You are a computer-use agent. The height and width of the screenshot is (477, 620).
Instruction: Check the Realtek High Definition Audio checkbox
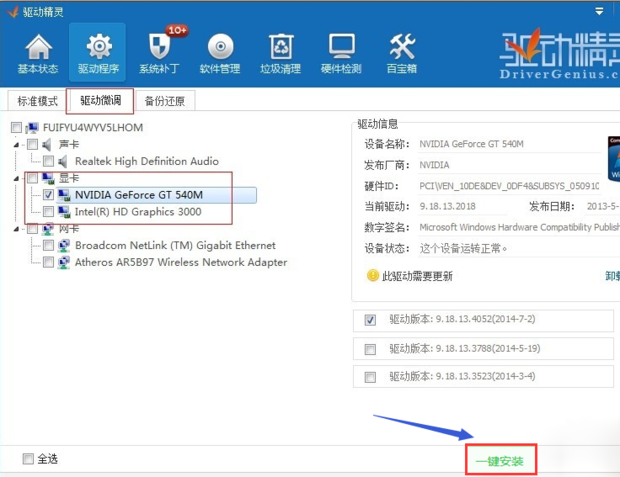point(49,161)
